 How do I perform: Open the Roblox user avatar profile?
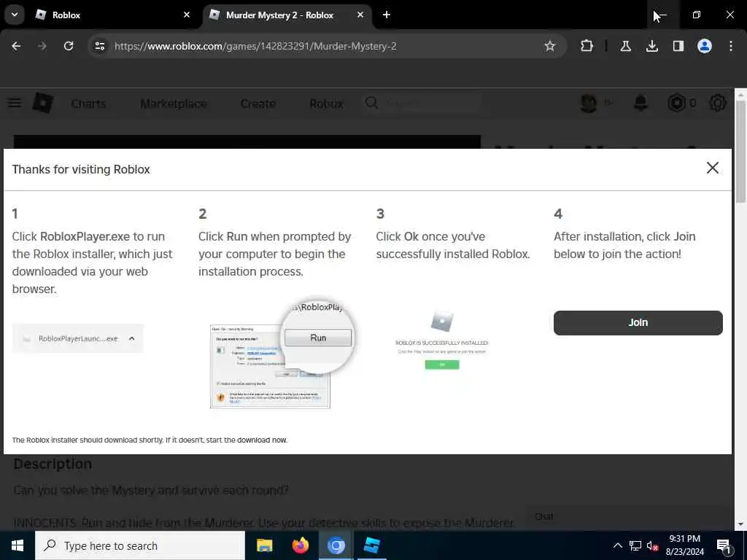589,103
